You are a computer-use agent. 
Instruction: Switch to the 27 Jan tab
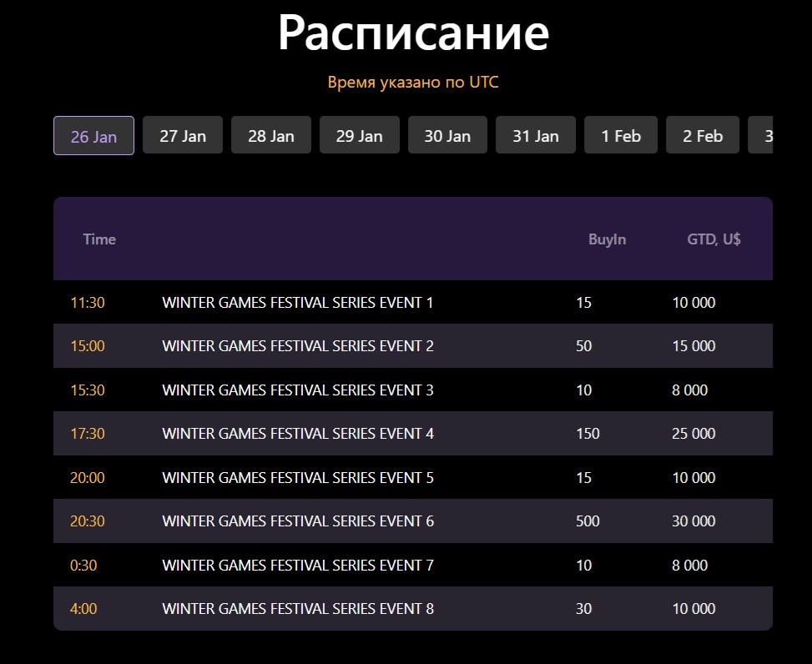tap(183, 136)
